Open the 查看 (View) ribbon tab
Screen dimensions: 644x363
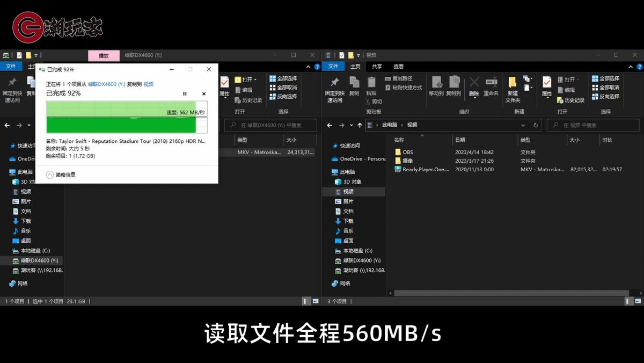pos(397,66)
